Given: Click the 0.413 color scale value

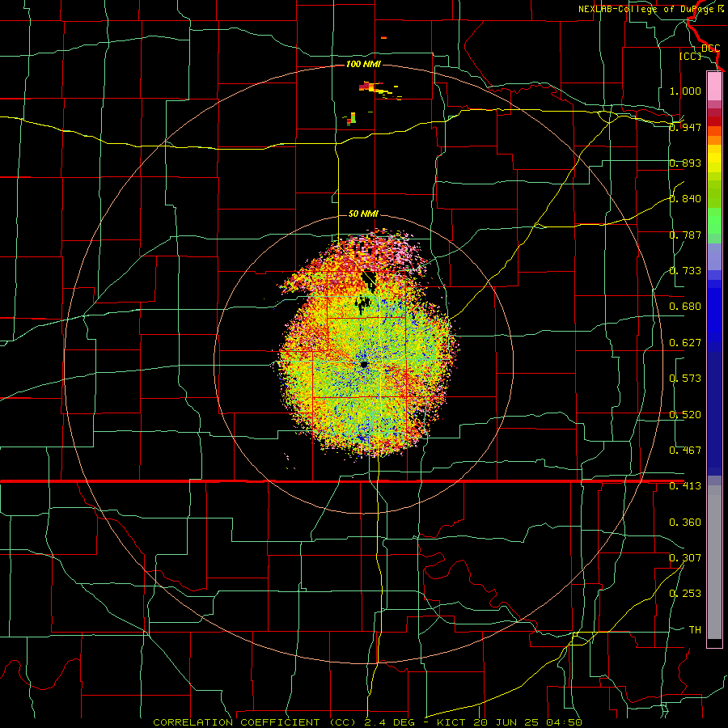Looking at the screenshot, I should pos(685,486).
